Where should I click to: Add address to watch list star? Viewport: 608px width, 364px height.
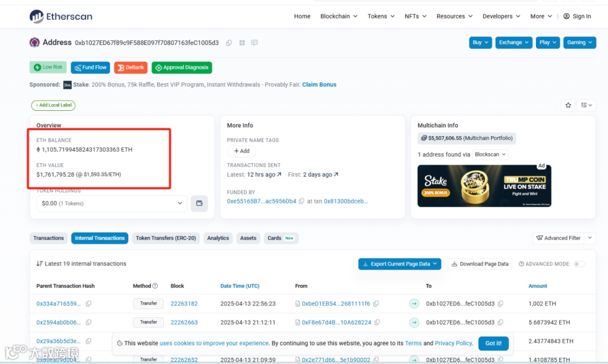point(568,105)
